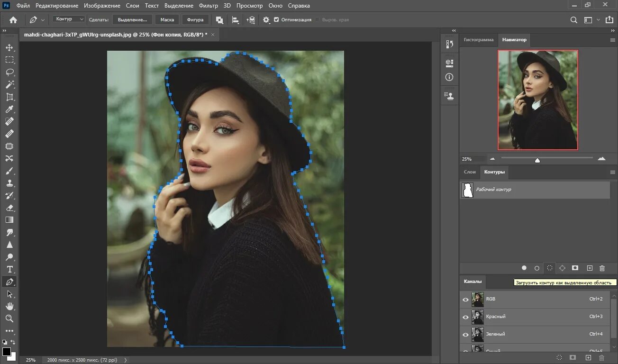
Task: Select the Horizontal Type tool
Action: [x=9, y=270]
